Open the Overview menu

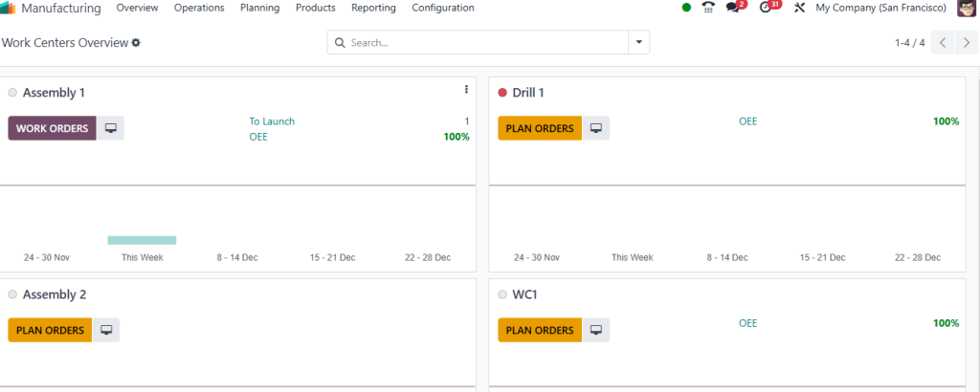click(x=138, y=8)
